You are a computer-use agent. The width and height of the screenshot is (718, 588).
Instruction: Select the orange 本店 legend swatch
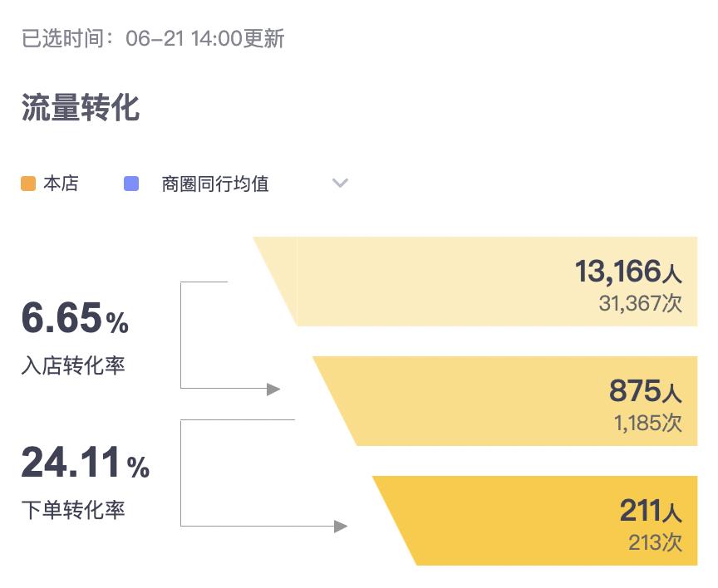point(27,183)
